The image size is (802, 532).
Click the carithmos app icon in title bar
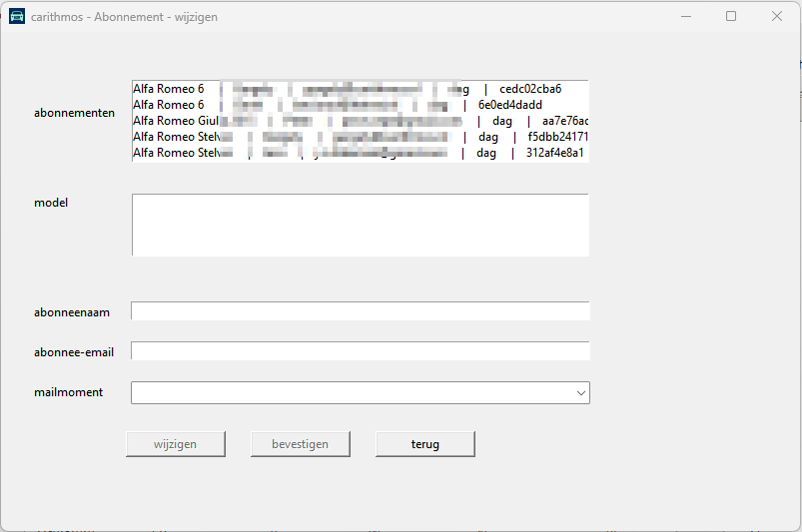point(17,17)
